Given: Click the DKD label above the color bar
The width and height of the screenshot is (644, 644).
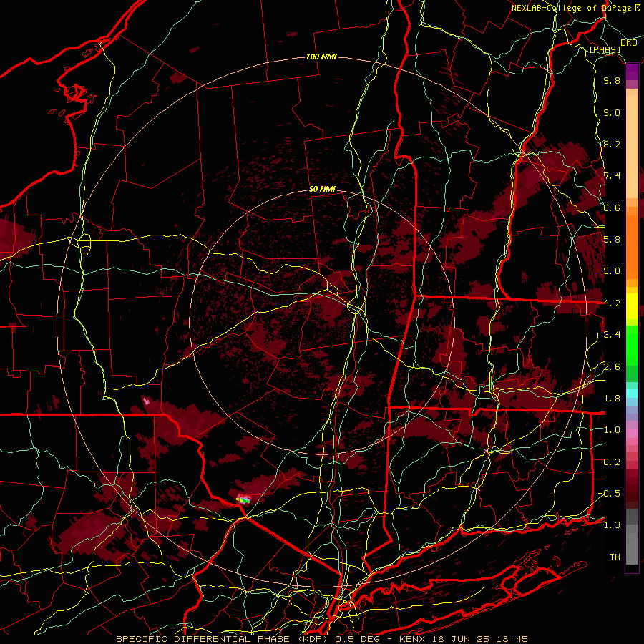Looking at the screenshot, I should (x=628, y=43).
